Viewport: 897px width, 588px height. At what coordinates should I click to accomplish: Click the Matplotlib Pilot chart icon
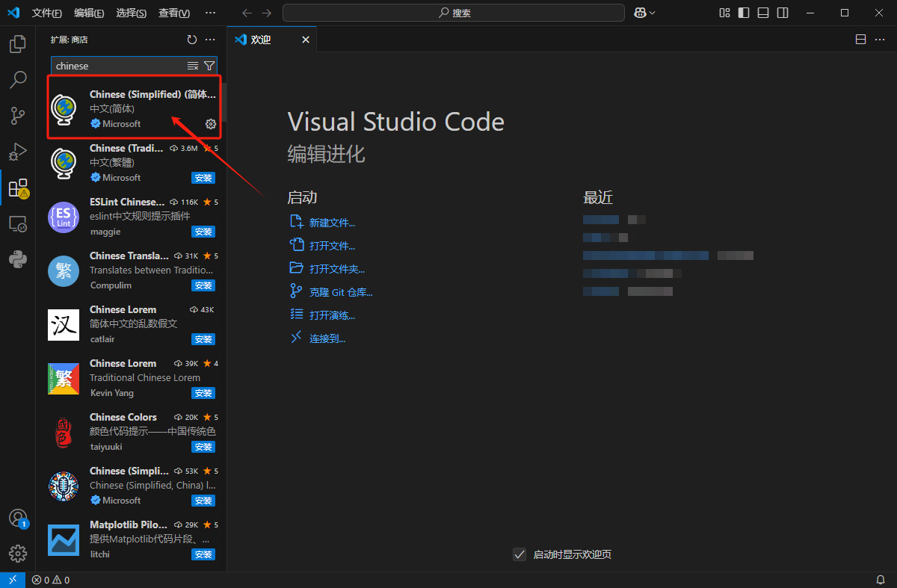64,540
